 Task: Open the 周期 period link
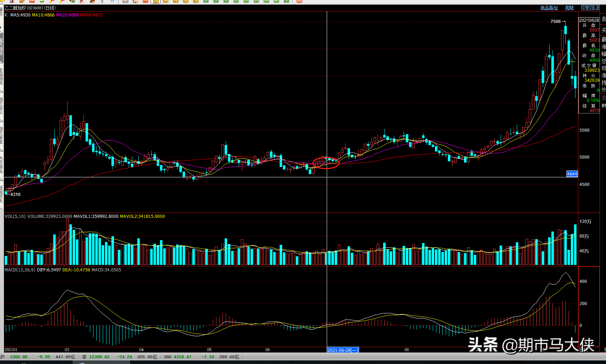pyautogui.click(x=569, y=8)
